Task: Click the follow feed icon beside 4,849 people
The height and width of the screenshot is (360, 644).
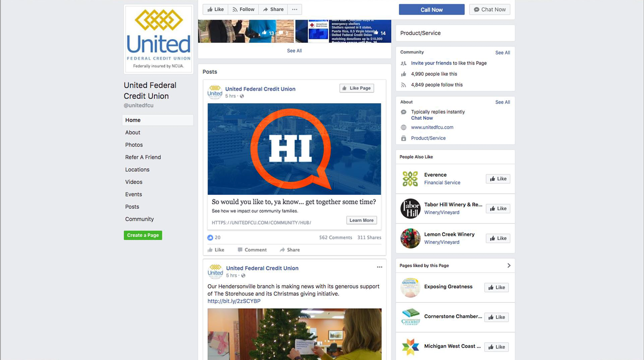Action: 404,85
